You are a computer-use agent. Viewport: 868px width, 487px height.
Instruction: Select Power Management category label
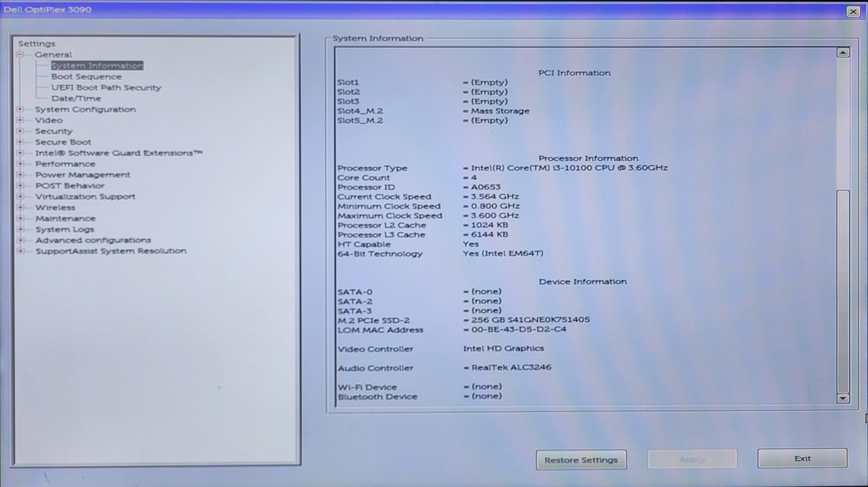(83, 175)
